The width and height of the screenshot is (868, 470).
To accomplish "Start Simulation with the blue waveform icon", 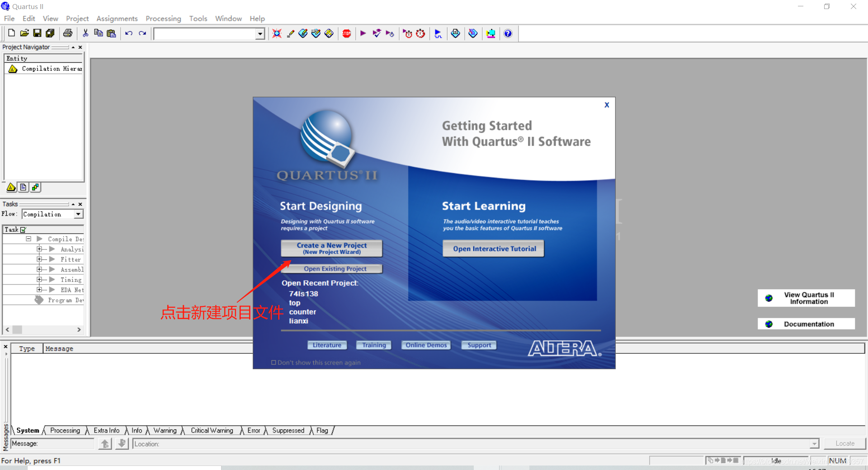I will click(x=438, y=33).
